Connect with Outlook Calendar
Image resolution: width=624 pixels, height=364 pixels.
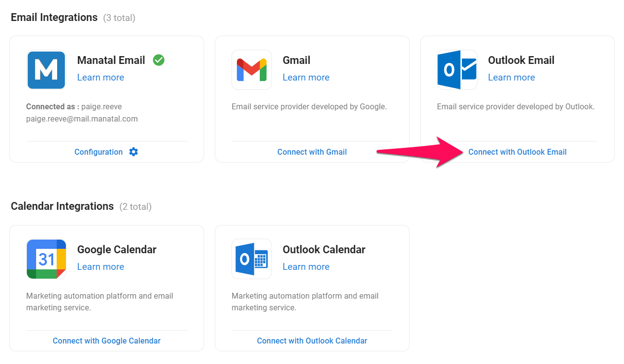tap(312, 341)
